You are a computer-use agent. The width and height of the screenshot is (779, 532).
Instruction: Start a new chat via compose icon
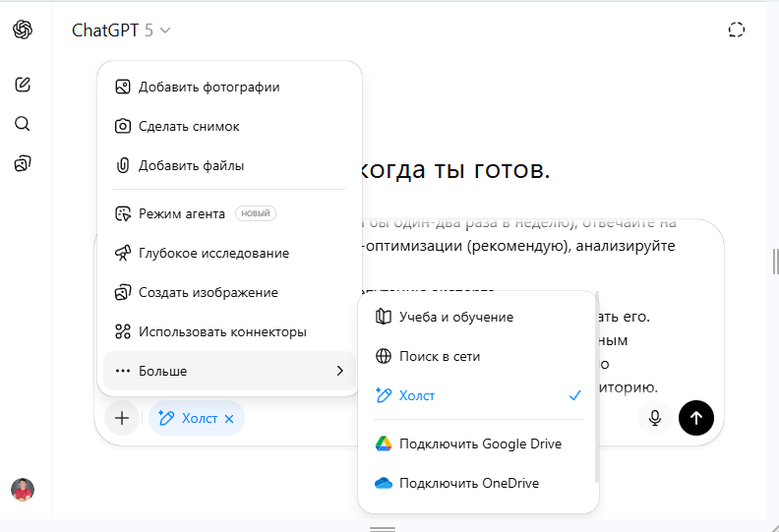[x=23, y=85]
